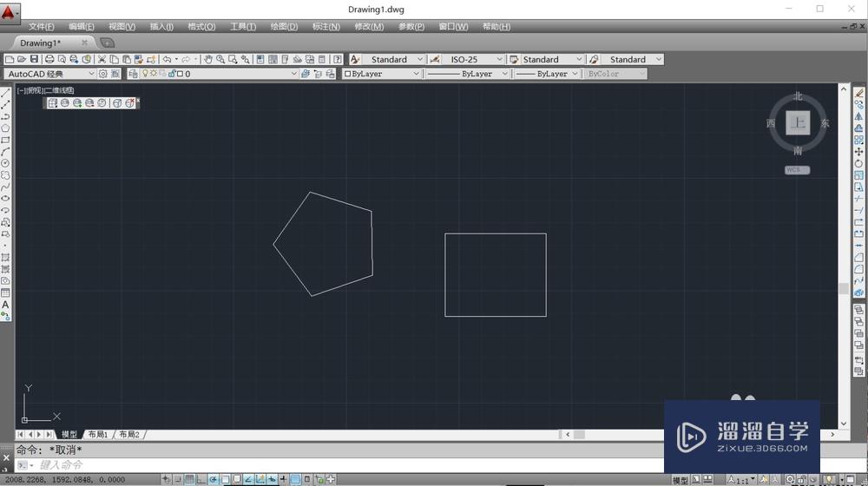Click the 上 top face of ViewCube

798,123
